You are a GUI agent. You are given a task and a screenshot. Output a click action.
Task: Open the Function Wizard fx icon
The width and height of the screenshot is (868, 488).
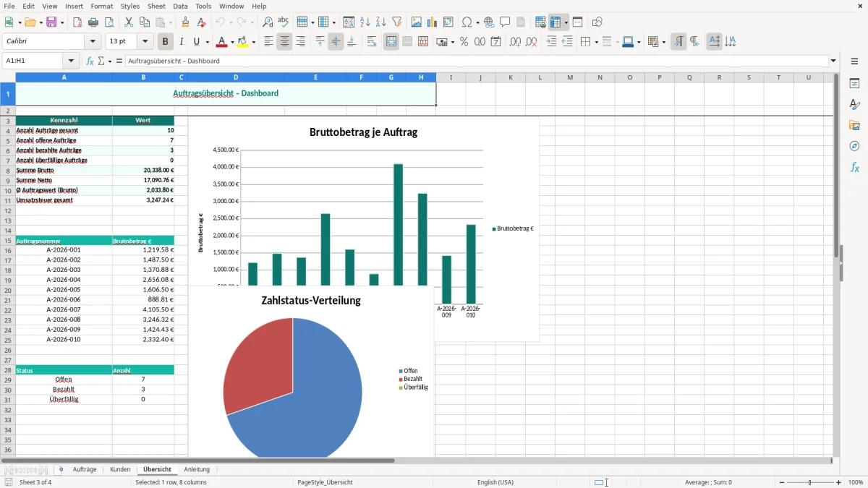(90, 61)
